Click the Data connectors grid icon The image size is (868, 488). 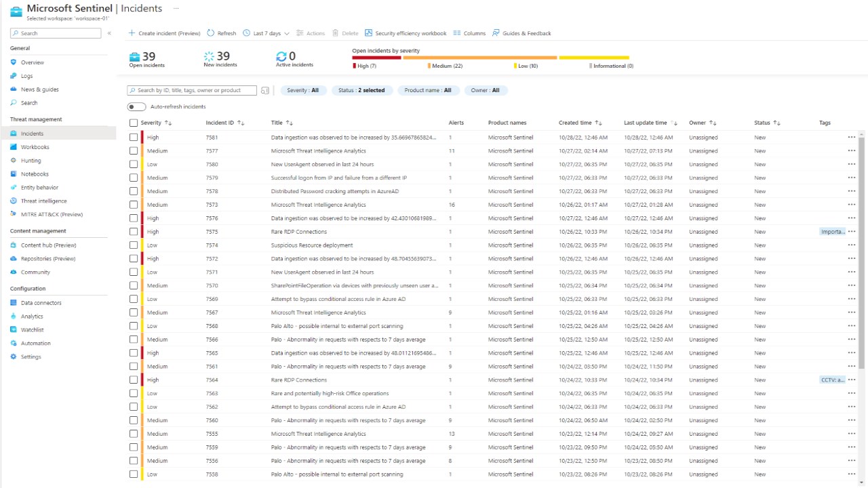14,303
